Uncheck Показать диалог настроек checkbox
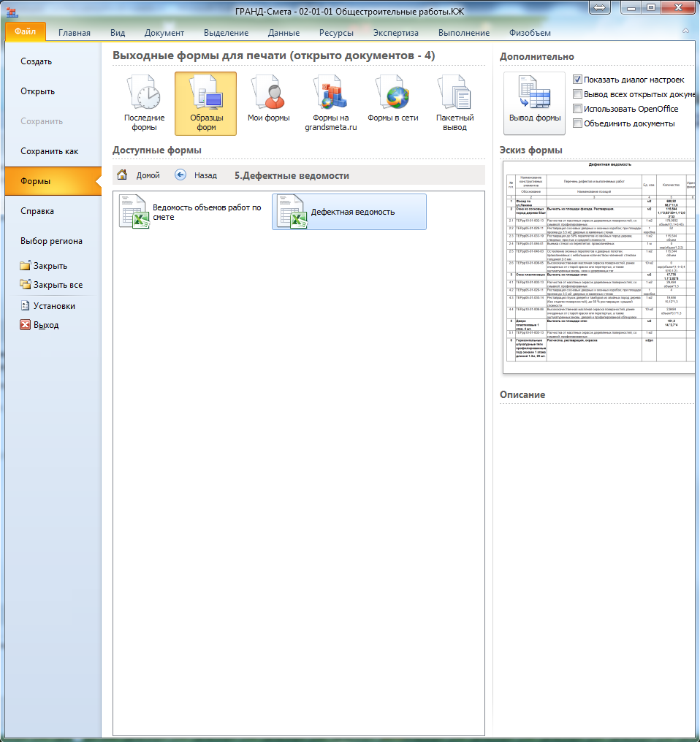This screenshot has height=742, width=700. pyautogui.click(x=577, y=80)
